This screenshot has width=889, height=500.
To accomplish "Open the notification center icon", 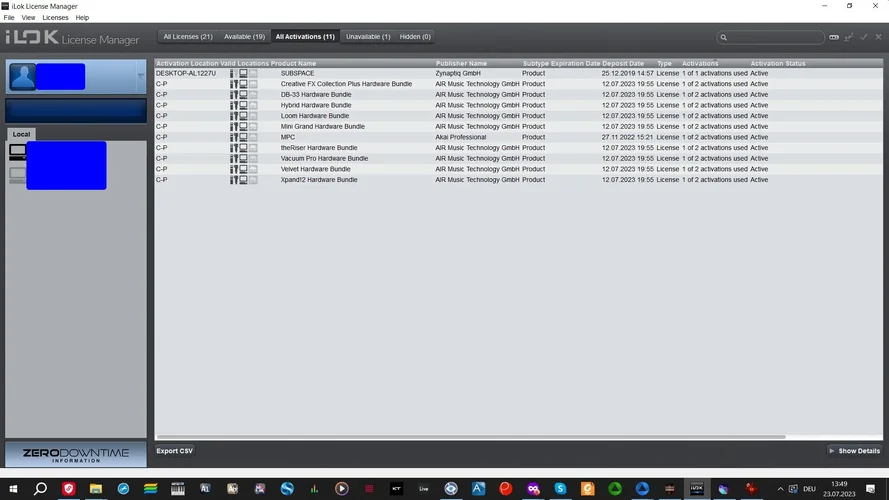I will (870, 489).
